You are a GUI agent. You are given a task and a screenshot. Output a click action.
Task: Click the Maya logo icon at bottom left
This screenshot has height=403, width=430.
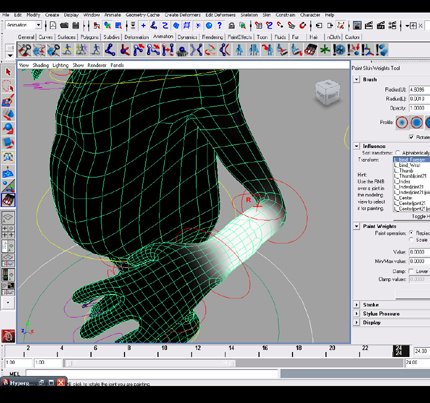coord(8,336)
